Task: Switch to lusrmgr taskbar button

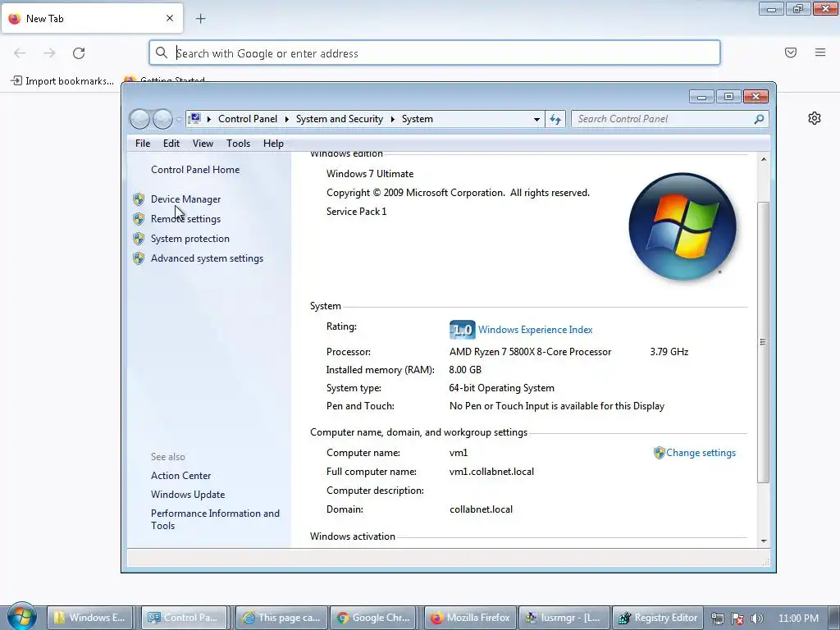Action: [x=564, y=618]
